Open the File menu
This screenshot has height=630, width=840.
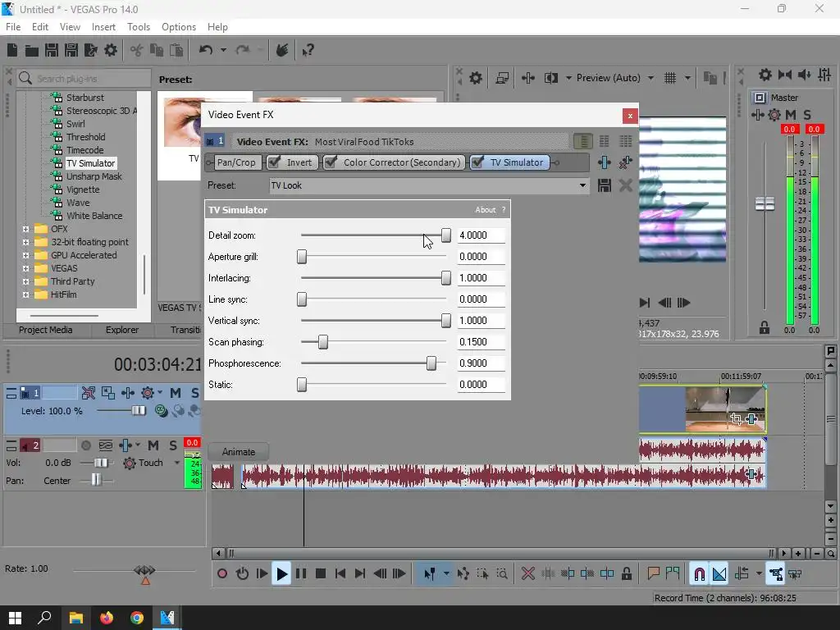(13, 27)
